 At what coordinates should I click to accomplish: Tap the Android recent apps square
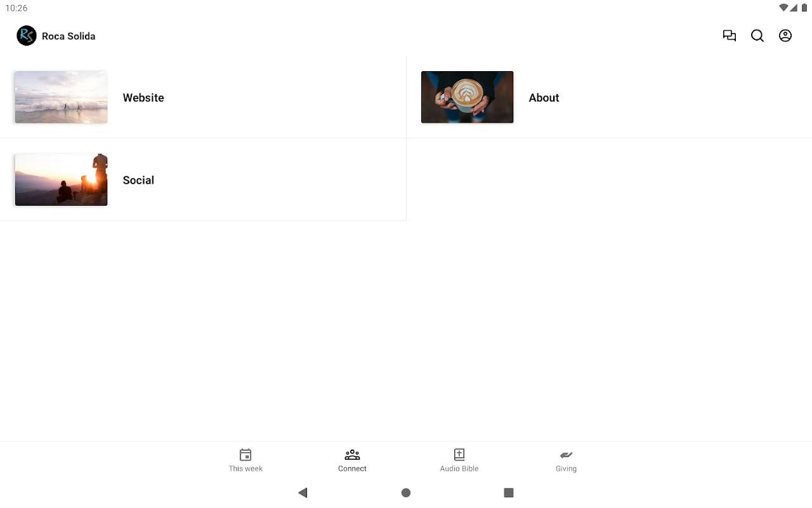tap(508, 493)
